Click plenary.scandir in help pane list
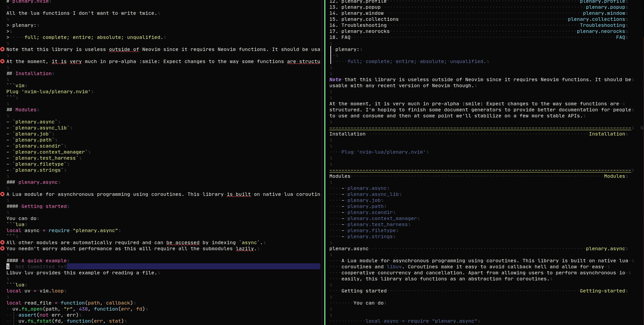The image size is (644, 325). pyautogui.click(x=370, y=212)
